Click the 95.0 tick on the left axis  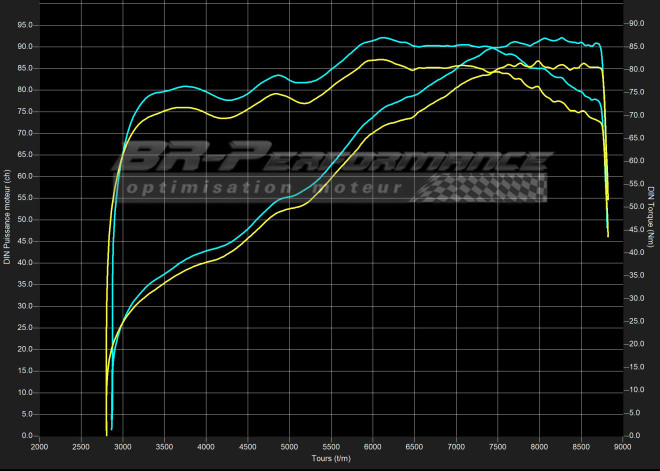tap(23, 24)
